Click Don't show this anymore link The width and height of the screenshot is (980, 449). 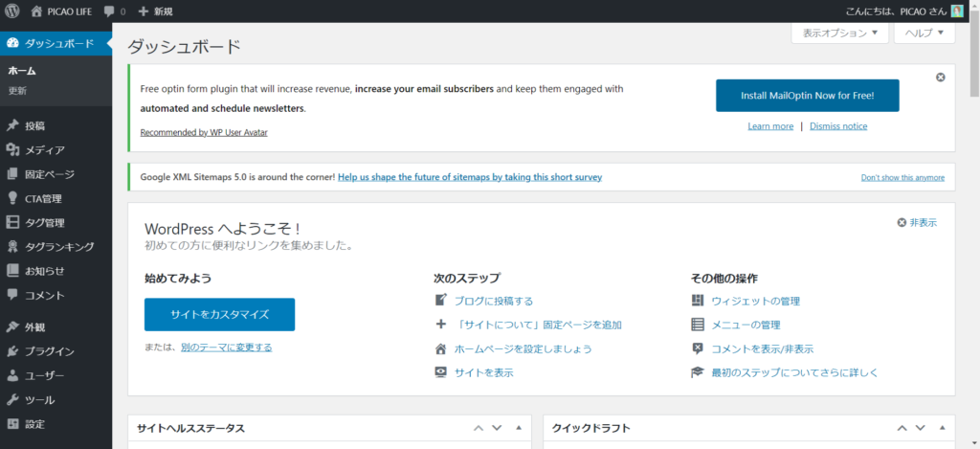[x=903, y=178]
